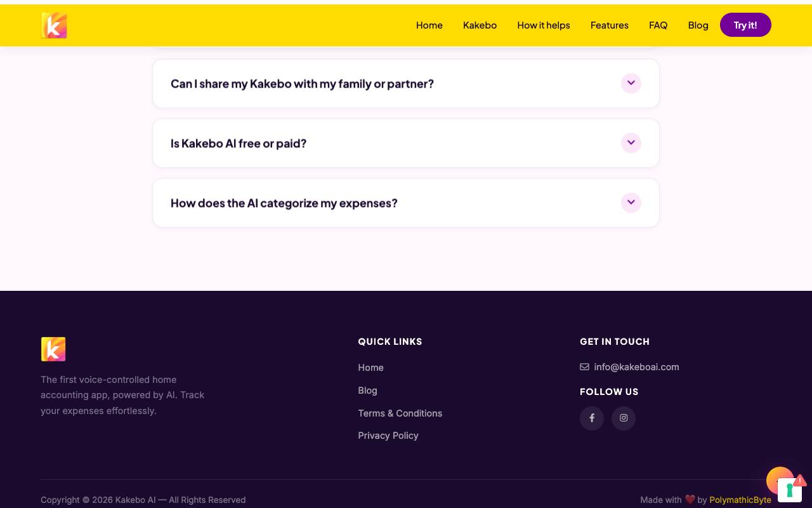Open the Facebook page icon
This screenshot has width=812, height=508.
tap(592, 418)
